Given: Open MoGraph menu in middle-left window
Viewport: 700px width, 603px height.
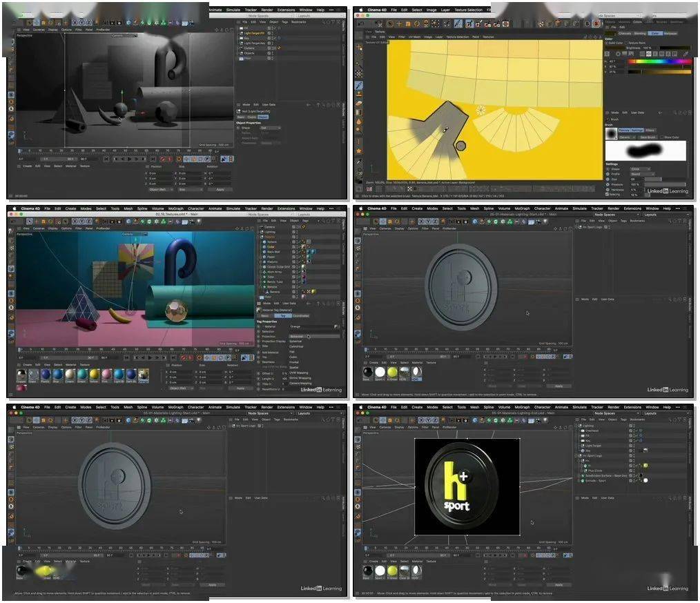Looking at the screenshot, I should point(176,208).
